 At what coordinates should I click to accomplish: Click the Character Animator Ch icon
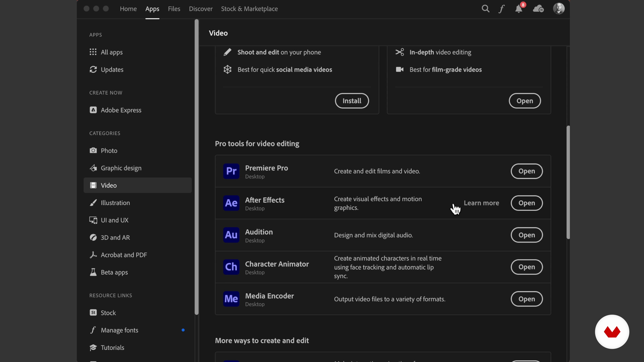[231, 267]
